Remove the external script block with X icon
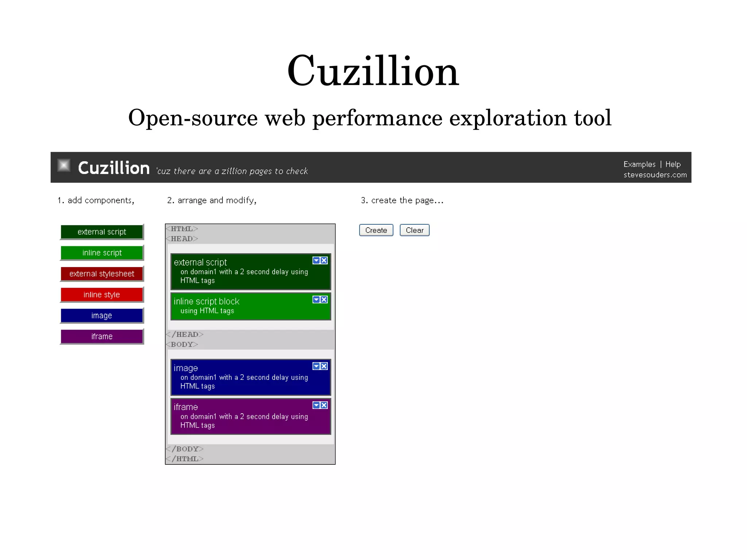 click(x=324, y=260)
